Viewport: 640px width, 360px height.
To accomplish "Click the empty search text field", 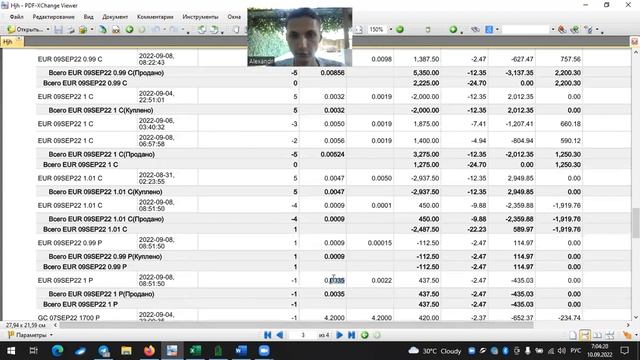I will [x=526, y=29].
